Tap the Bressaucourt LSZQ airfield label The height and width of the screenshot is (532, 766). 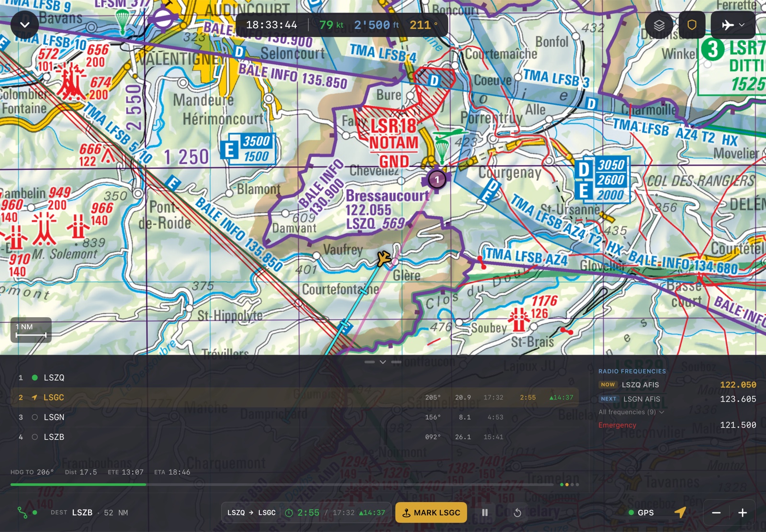click(x=387, y=210)
